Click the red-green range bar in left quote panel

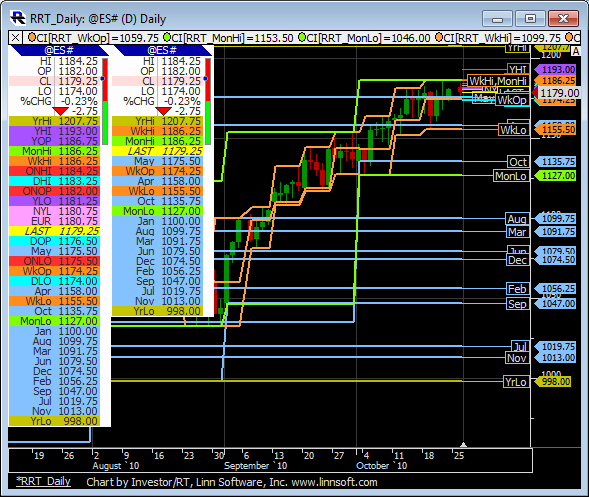click(105, 101)
